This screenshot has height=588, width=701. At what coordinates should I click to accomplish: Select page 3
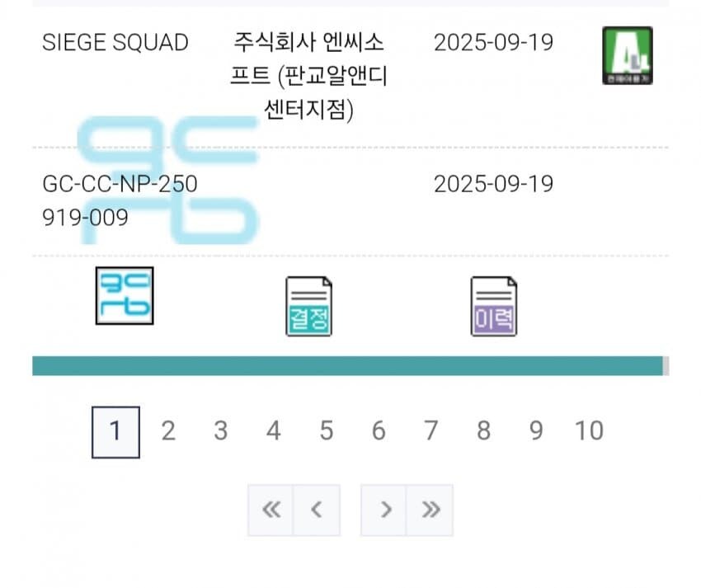point(220,430)
